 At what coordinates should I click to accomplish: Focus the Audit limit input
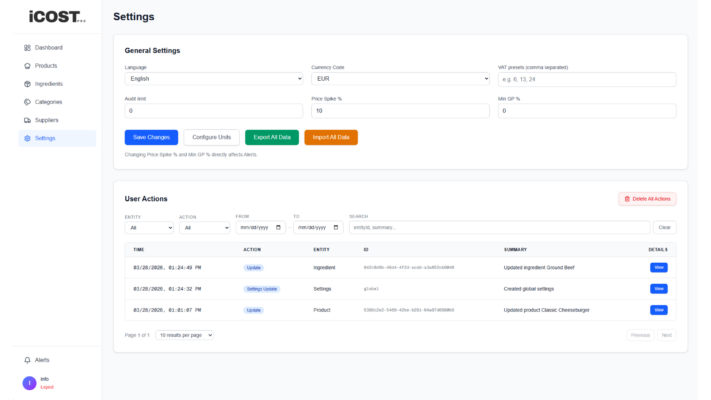pos(214,111)
